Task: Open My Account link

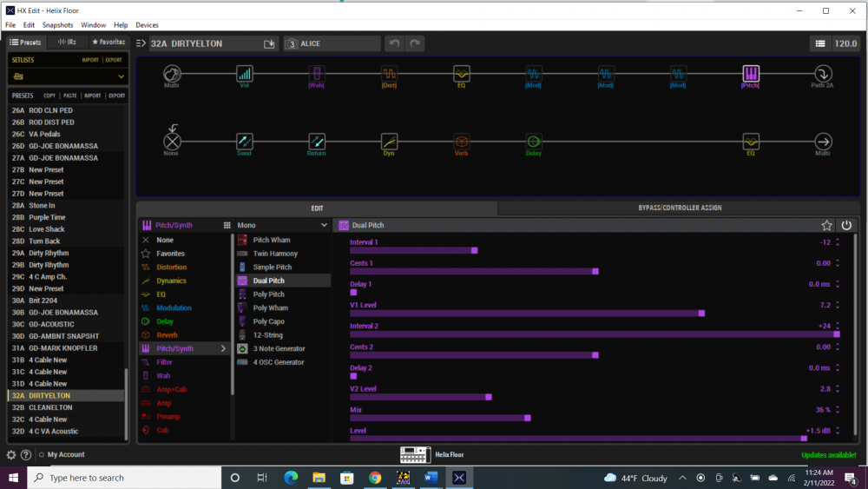Action: point(66,454)
